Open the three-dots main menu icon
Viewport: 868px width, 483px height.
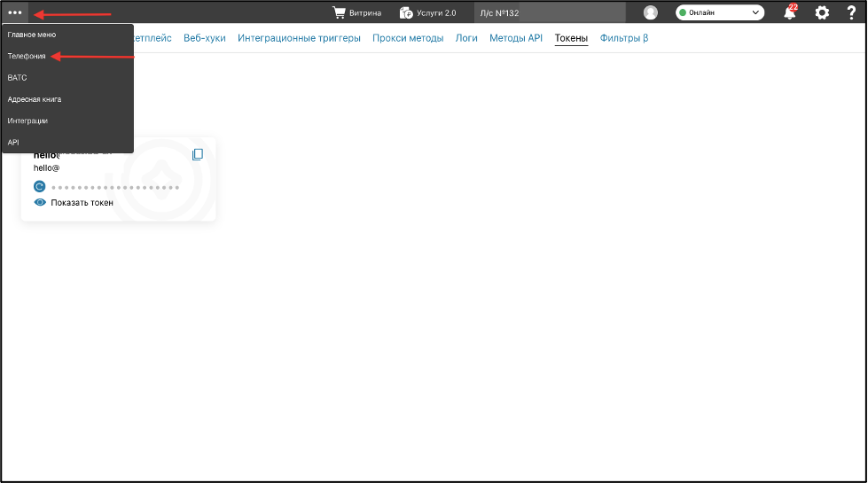[x=15, y=12]
